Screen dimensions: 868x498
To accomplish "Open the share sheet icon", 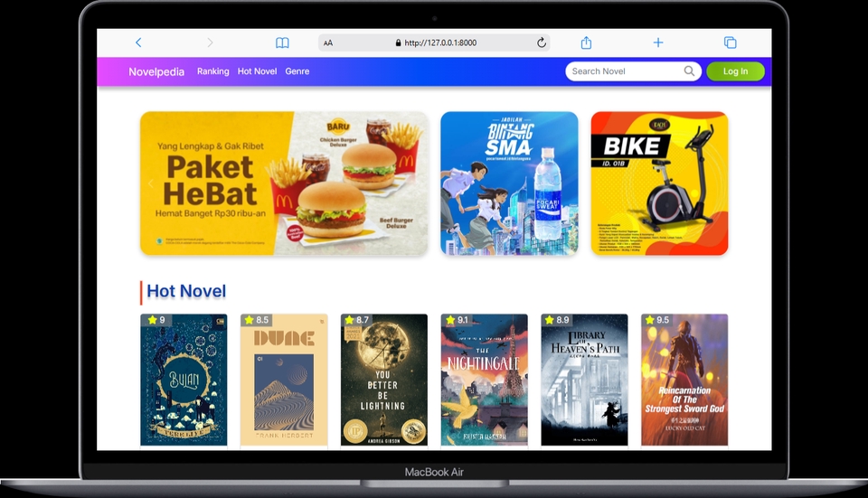I will coord(586,42).
